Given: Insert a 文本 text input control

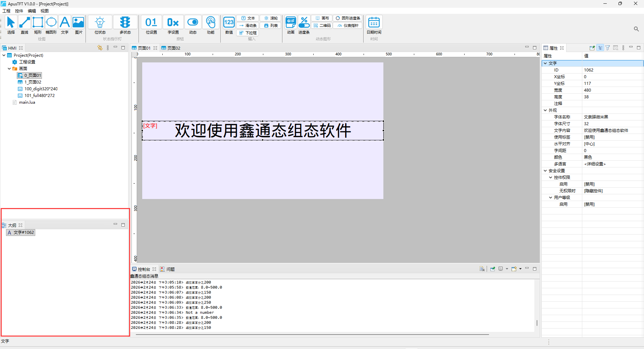Looking at the screenshot, I should pyautogui.click(x=248, y=18).
